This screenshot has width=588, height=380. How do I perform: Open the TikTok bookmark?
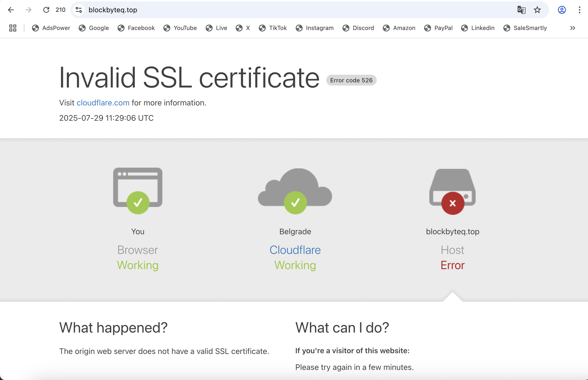273,28
